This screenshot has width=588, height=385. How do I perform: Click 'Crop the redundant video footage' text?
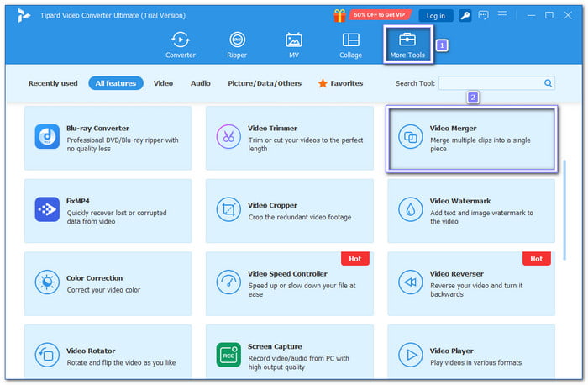[x=300, y=217]
